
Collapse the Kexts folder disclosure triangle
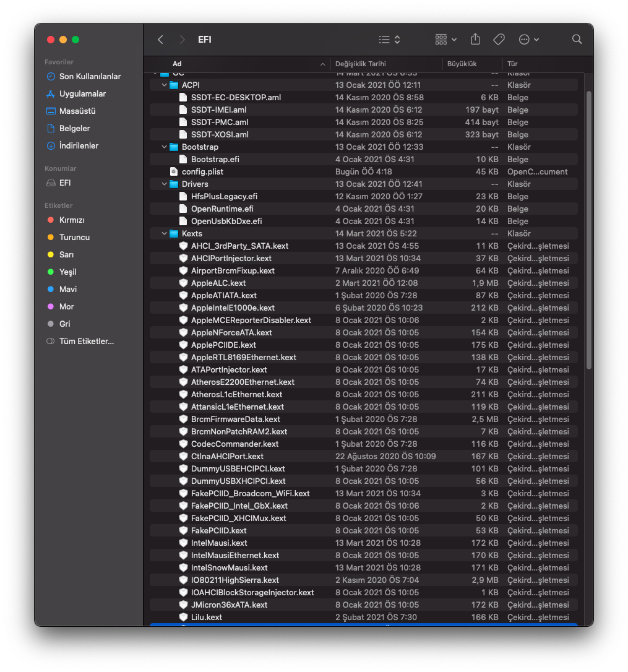165,234
